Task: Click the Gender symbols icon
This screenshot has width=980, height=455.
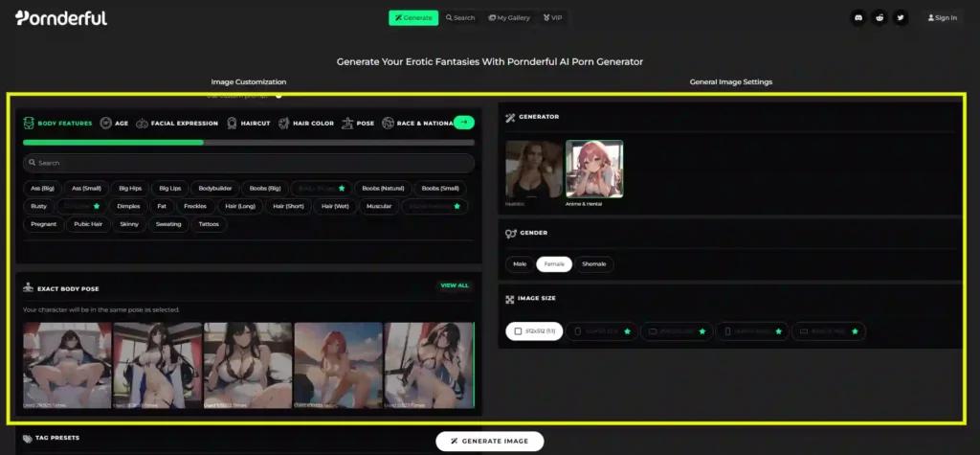Action: (511, 233)
